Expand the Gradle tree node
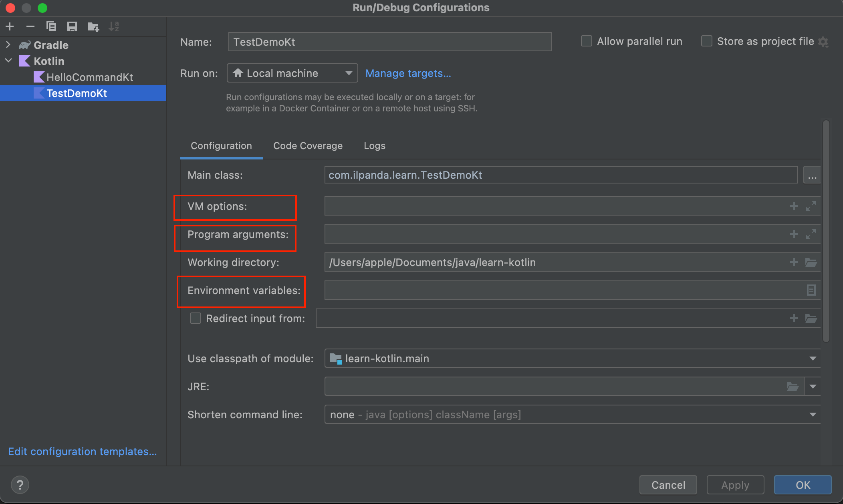 8,45
